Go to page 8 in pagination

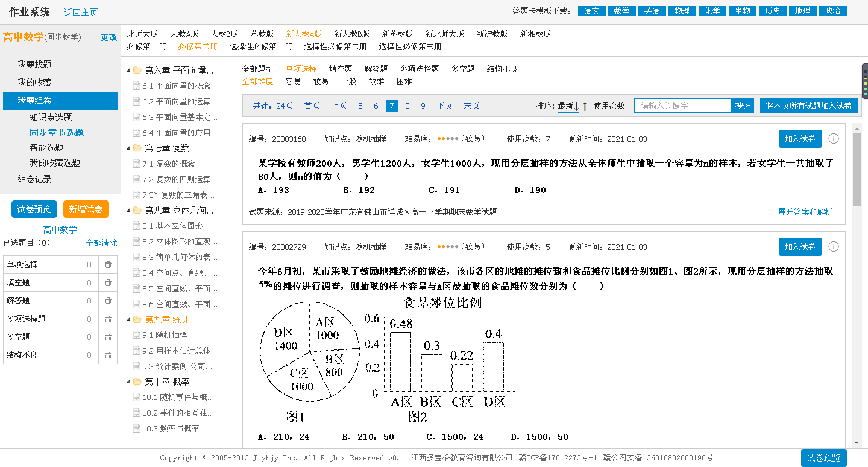(x=407, y=106)
